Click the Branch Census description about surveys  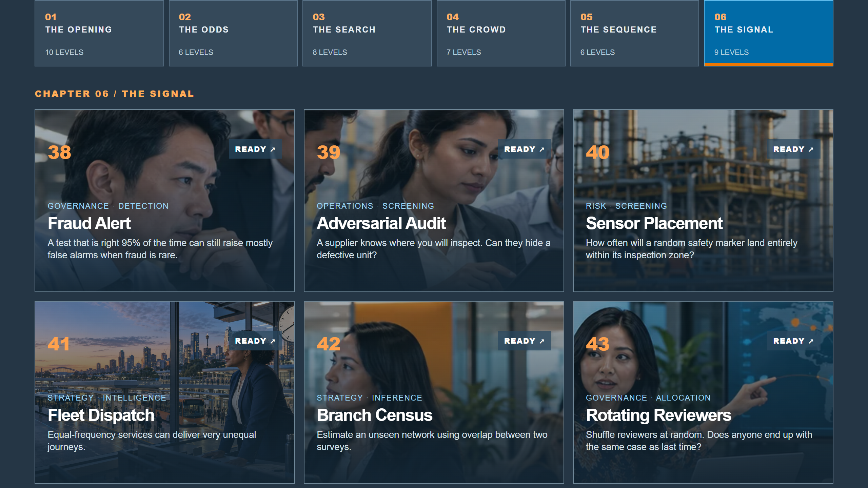coord(432,441)
